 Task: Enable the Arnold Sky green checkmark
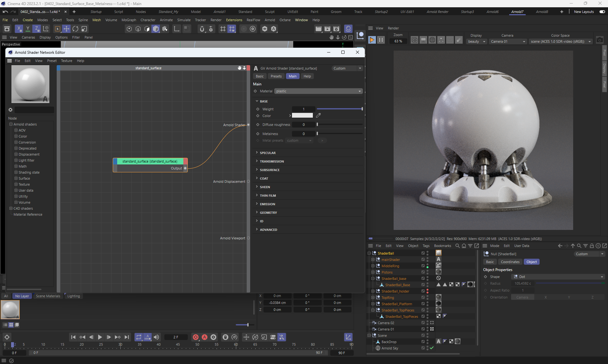point(432,348)
